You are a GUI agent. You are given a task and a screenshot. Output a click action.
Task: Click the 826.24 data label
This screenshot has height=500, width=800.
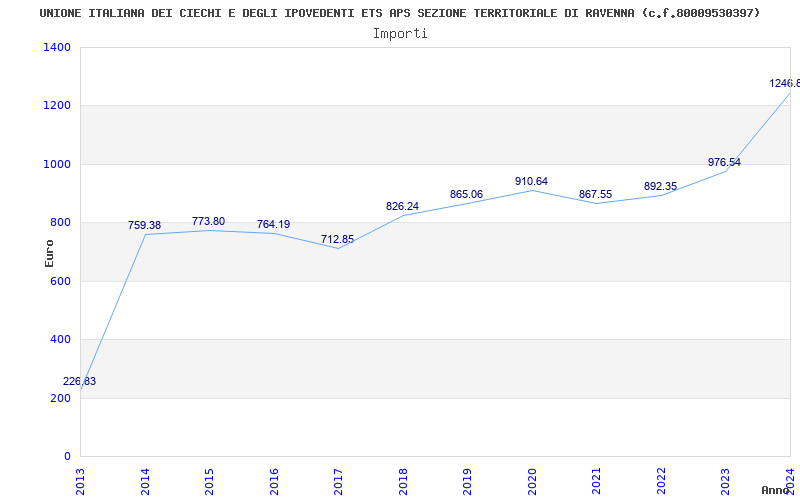point(402,207)
